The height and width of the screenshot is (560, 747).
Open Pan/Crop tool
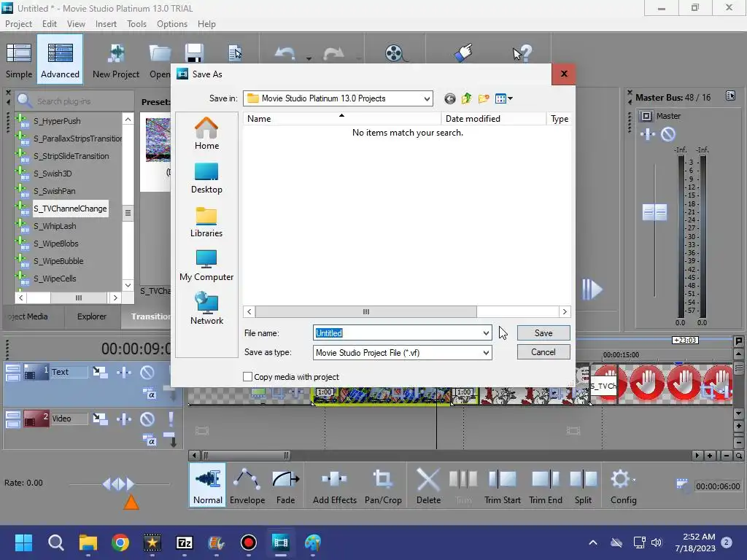pos(383,486)
